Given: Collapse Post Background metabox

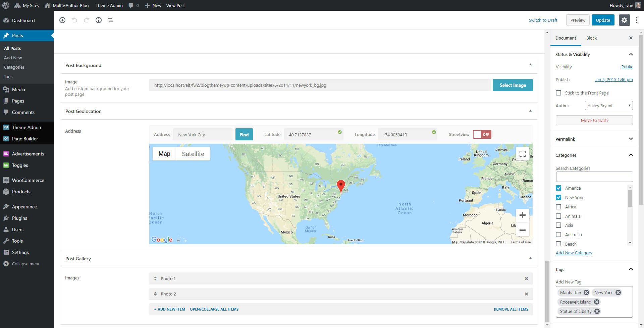Looking at the screenshot, I should pyautogui.click(x=530, y=65).
